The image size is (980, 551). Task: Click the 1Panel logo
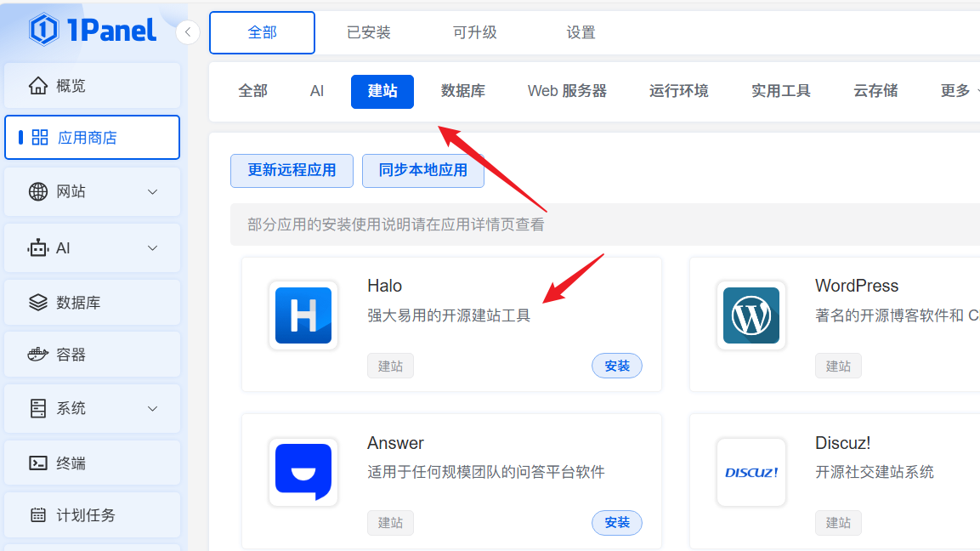point(93,30)
